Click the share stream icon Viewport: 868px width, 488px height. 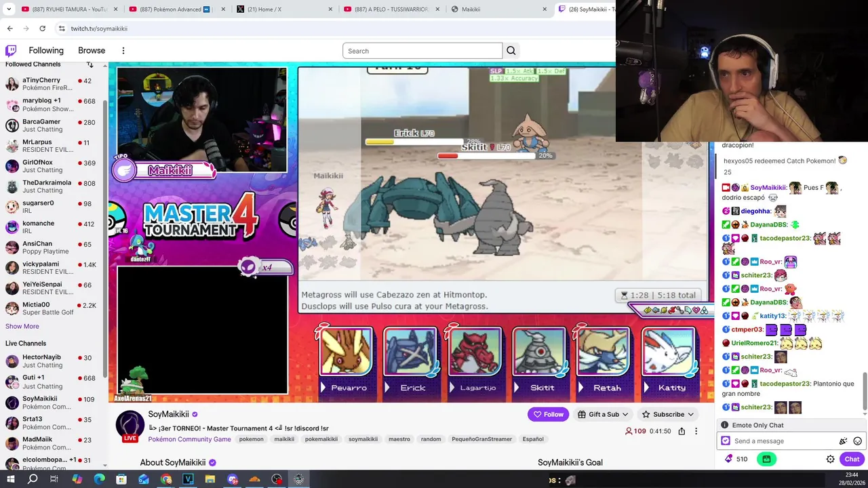[682, 431]
